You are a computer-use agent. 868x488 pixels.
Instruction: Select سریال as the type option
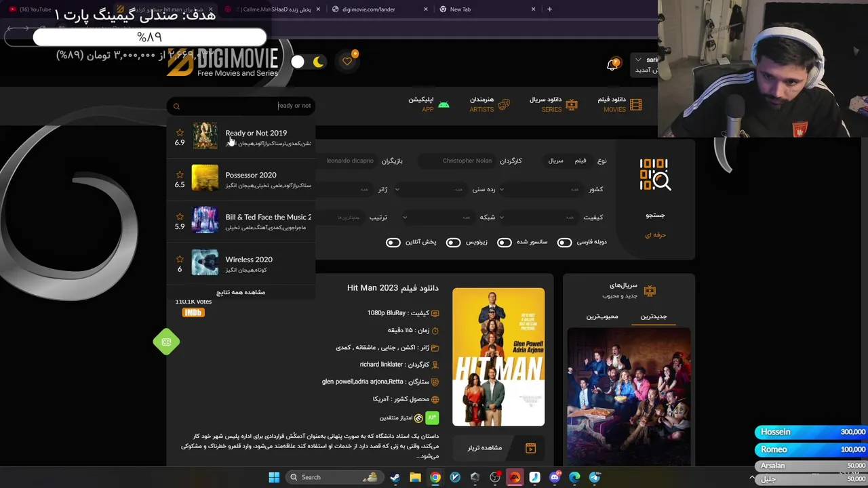point(556,161)
